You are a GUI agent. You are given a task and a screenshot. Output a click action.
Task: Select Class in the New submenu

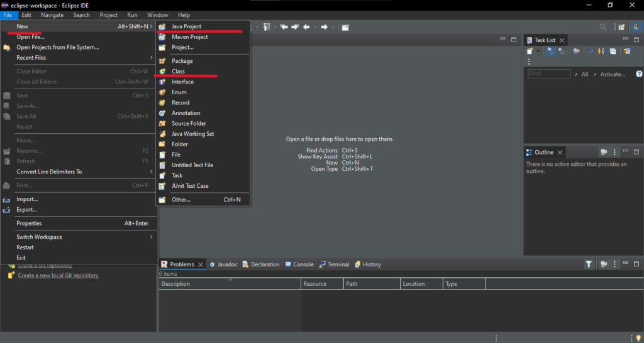tap(203, 71)
